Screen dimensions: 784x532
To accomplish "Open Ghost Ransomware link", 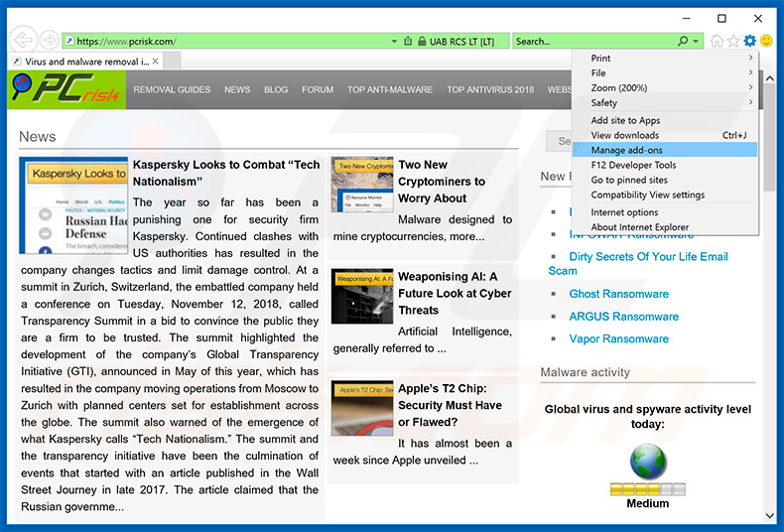I will coord(618,294).
